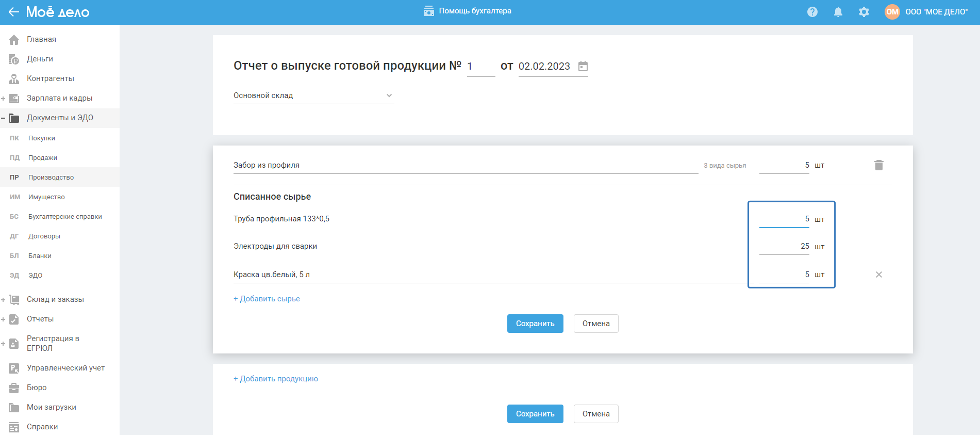Open notifications bell
The height and width of the screenshot is (435, 980).
(x=838, y=12)
